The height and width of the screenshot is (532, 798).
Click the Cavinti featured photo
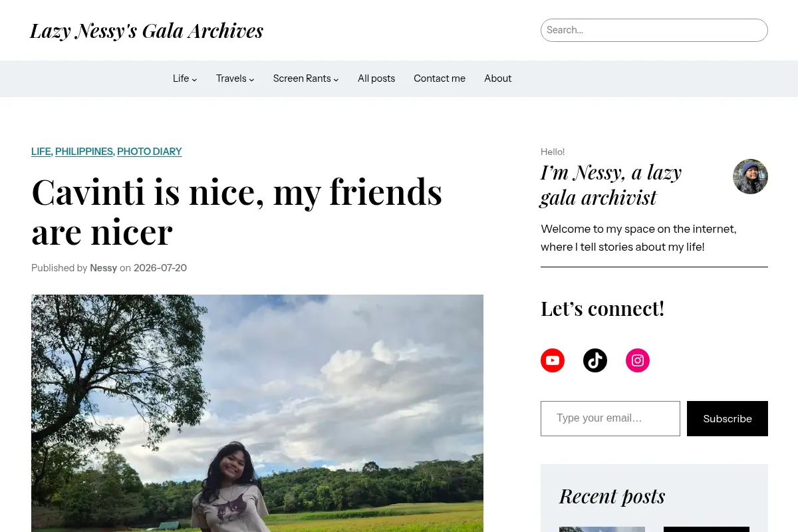point(257,413)
